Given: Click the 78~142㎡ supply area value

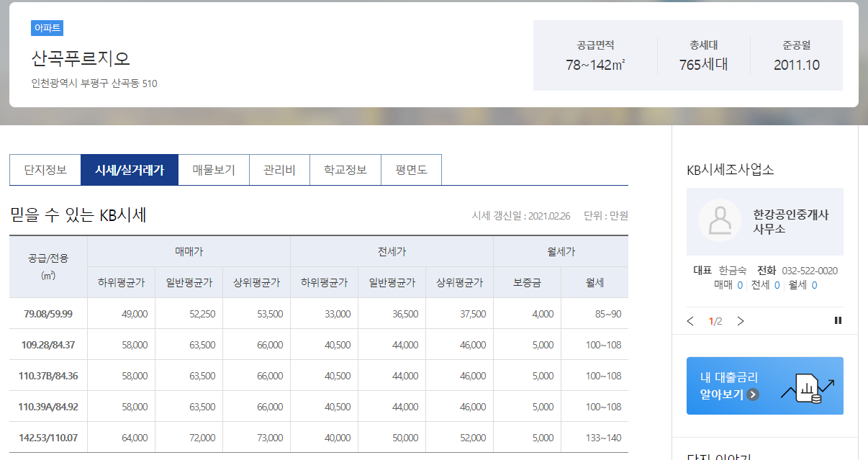Looking at the screenshot, I should 595,65.
